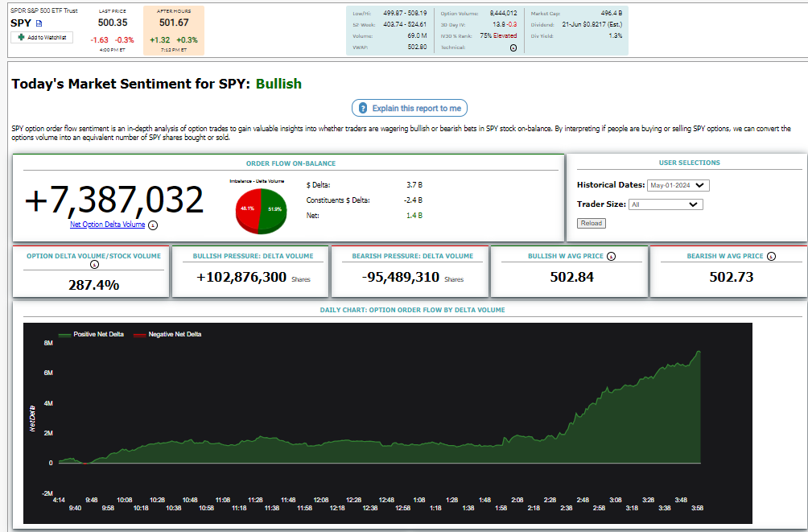Open the Trader Size dropdown
The width and height of the screenshot is (808, 532).
coord(666,204)
